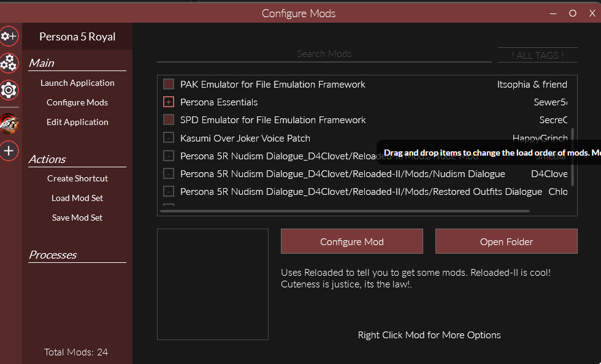Image resolution: width=601 pixels, height=364 pixels.
Task: Enable the Restored Outfits Dialogue checkbox
Action: [x=169, y=191]
